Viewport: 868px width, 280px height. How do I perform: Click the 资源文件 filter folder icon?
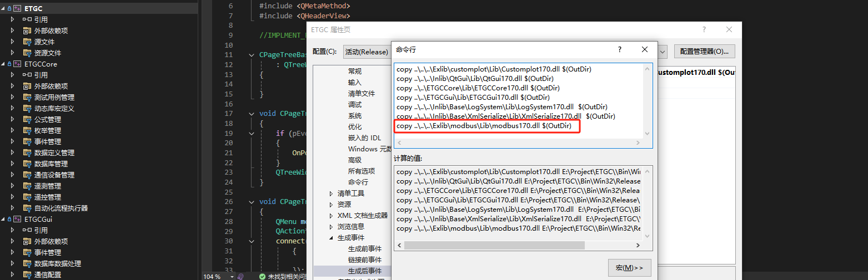[27, 53]
